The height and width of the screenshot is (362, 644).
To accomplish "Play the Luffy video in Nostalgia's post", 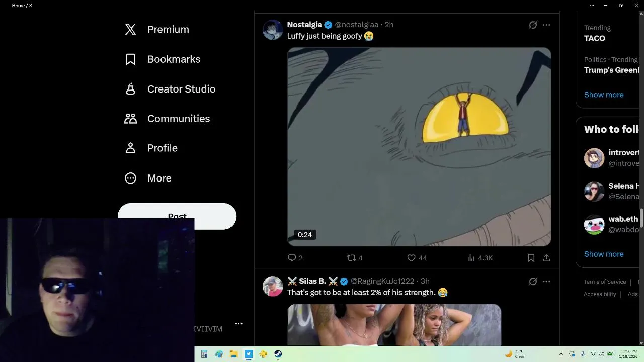I will pyautogui.click(x=419, y=147).
